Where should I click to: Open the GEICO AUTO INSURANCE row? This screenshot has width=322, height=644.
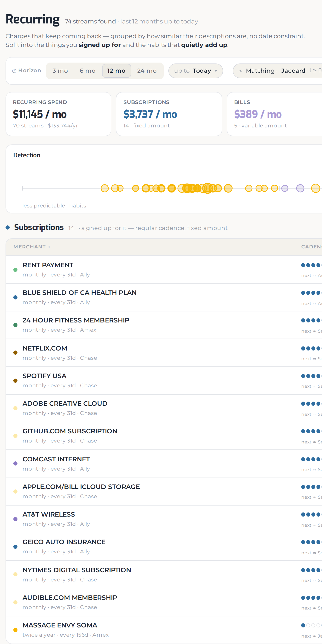click(164, 547)
